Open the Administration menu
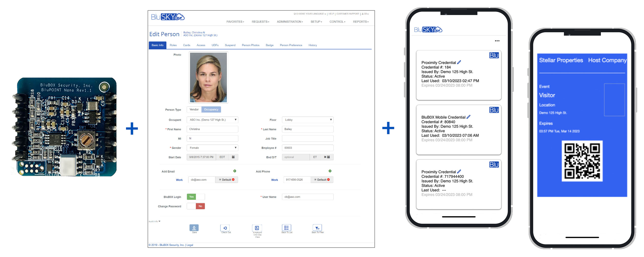 (x=290, y=22)
